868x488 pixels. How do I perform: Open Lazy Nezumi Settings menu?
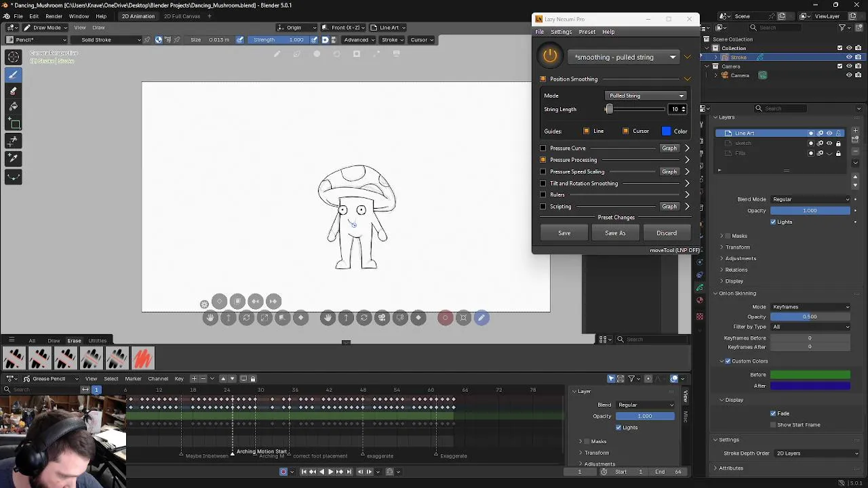click(561, 32)
